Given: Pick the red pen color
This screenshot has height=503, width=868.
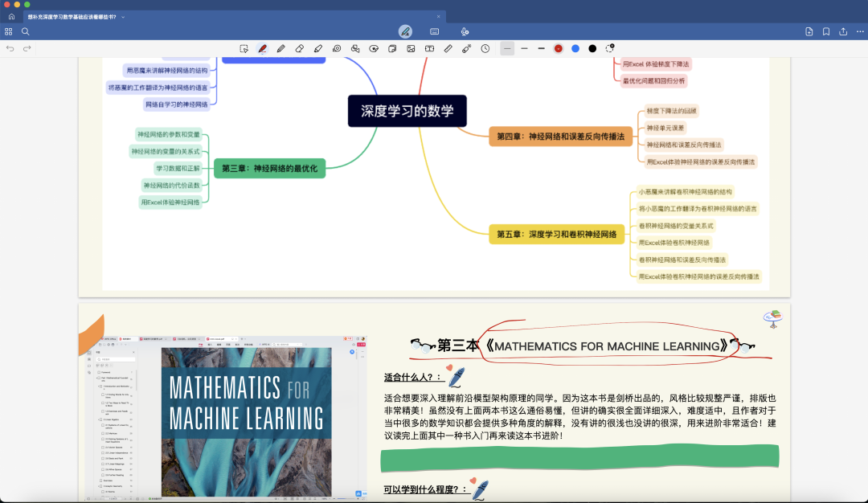Looking at the screenshot, I should 558,49.
